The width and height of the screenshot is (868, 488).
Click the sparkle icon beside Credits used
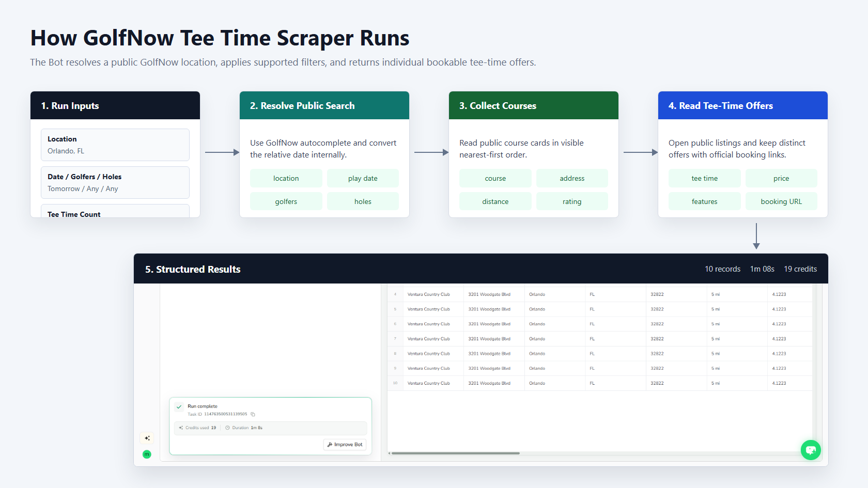[181, 428]
